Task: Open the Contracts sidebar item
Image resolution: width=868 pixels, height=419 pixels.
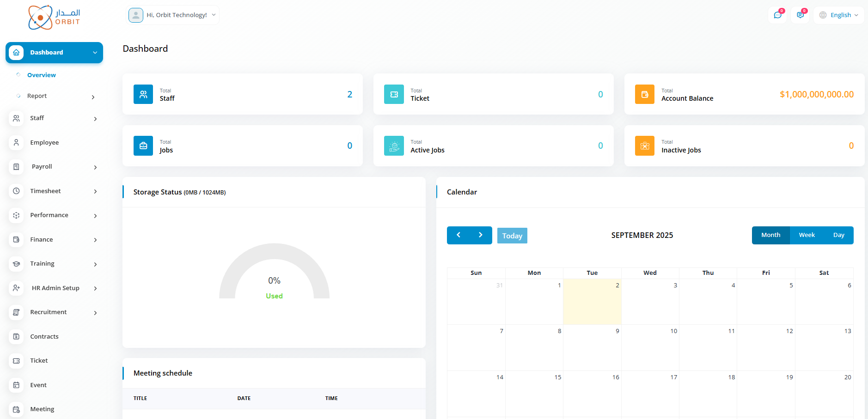Action: [x=44, y=336]
